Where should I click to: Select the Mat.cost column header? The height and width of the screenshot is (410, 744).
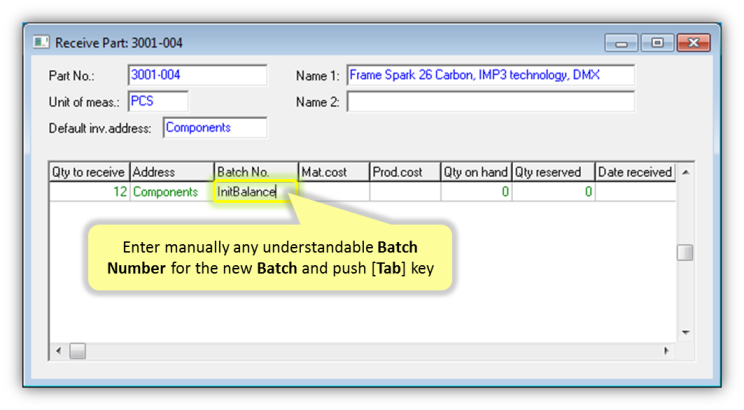pos(334,172)
